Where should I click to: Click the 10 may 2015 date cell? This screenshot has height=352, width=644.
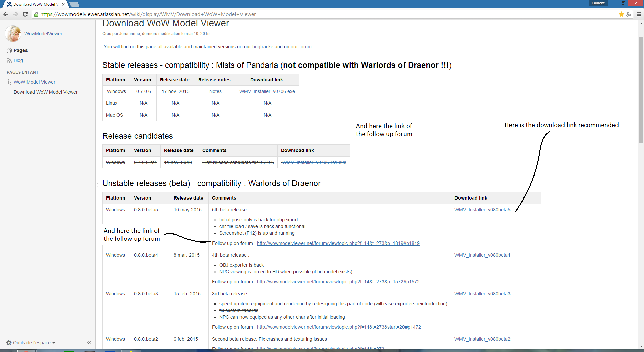tap(187, 210)
